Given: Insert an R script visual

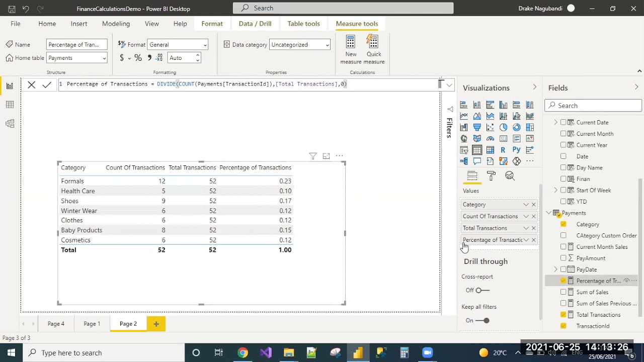Looking at the screenshot, I should 504,150.
